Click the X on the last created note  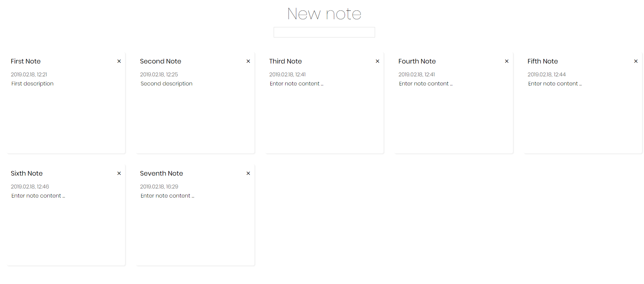pyautogui.click(x=248, y=173)
